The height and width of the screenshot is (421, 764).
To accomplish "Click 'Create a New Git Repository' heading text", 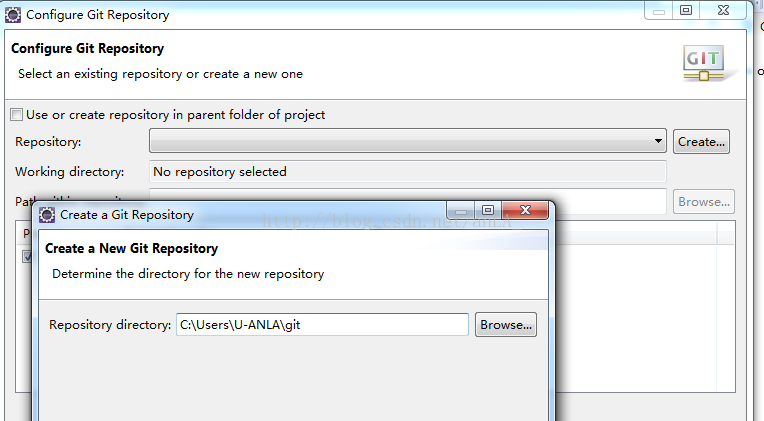I will pos(132,249).
